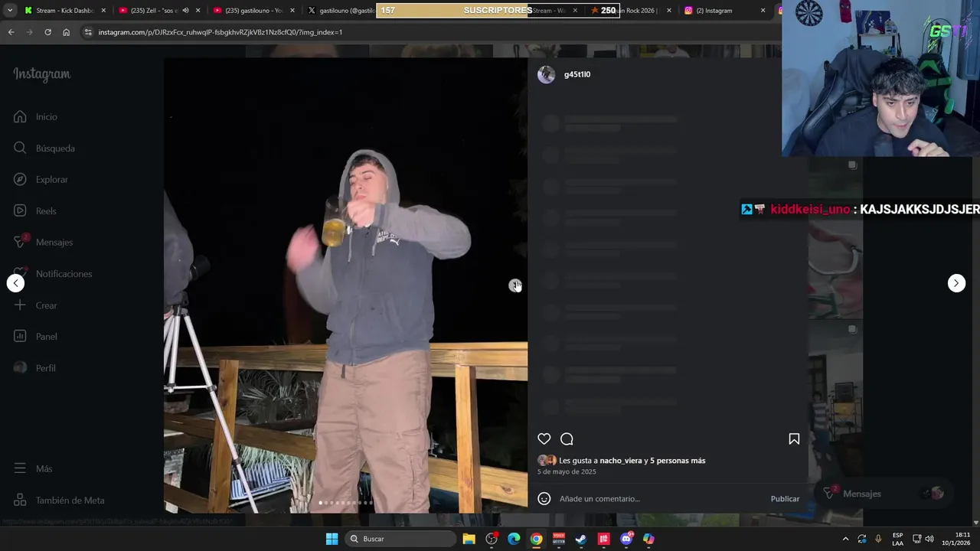Click g45t1l0 profile avatar

[546, 74]
